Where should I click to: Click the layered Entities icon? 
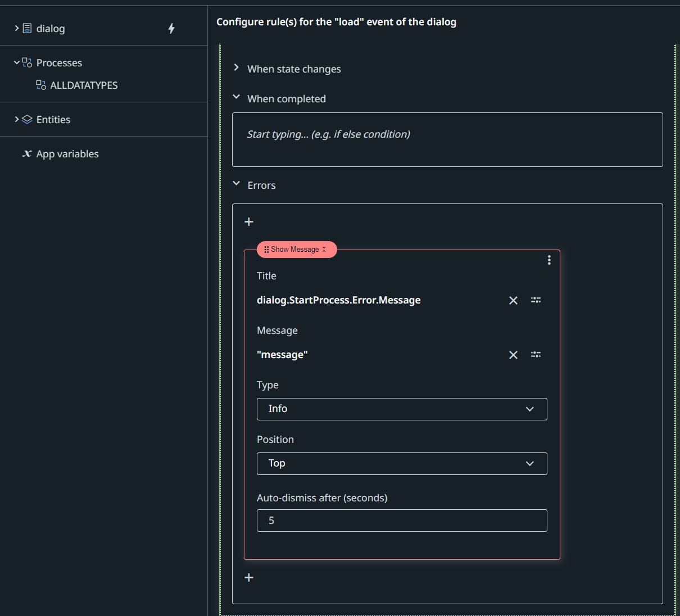tap(27, 119)
